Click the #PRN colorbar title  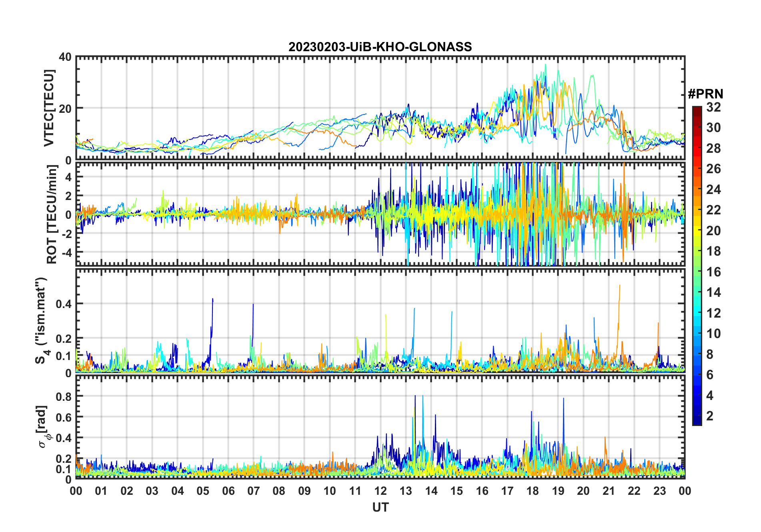click(705, 94)
